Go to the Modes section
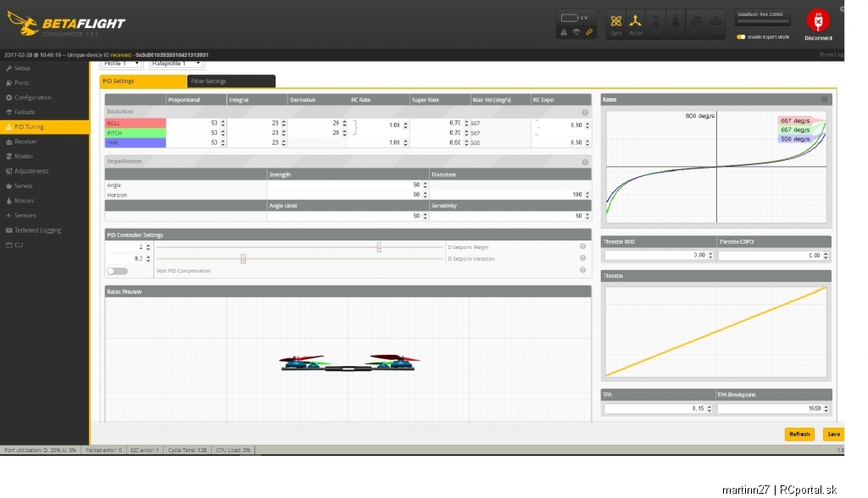Image resolution: width=868 pixels, height=498 pixels. 45,157
